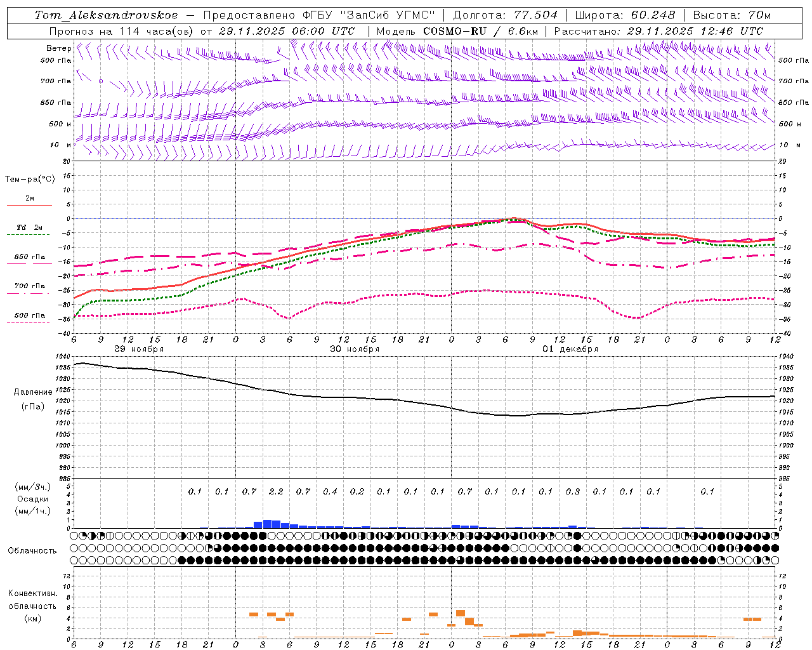Click the Тем-ра(°C) panel title
This screenshot has width=812, height=650.
click(30, 180)
